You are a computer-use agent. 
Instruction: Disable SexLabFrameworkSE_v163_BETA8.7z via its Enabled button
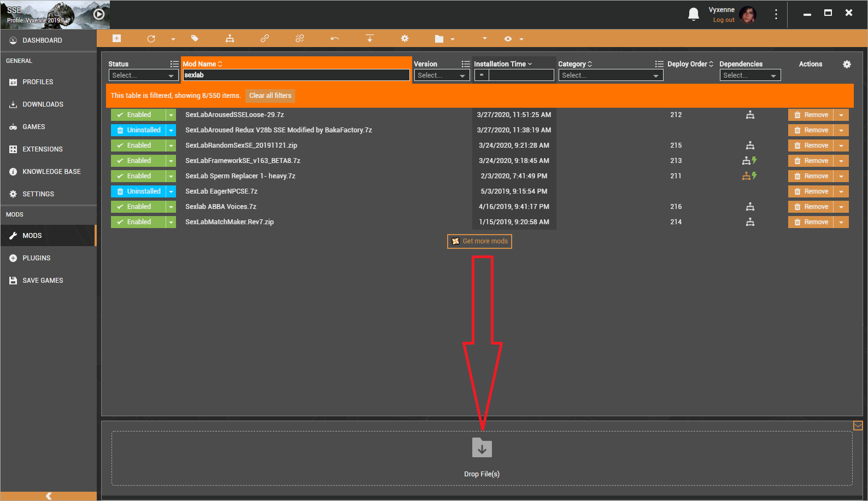(x=138, y=161)
